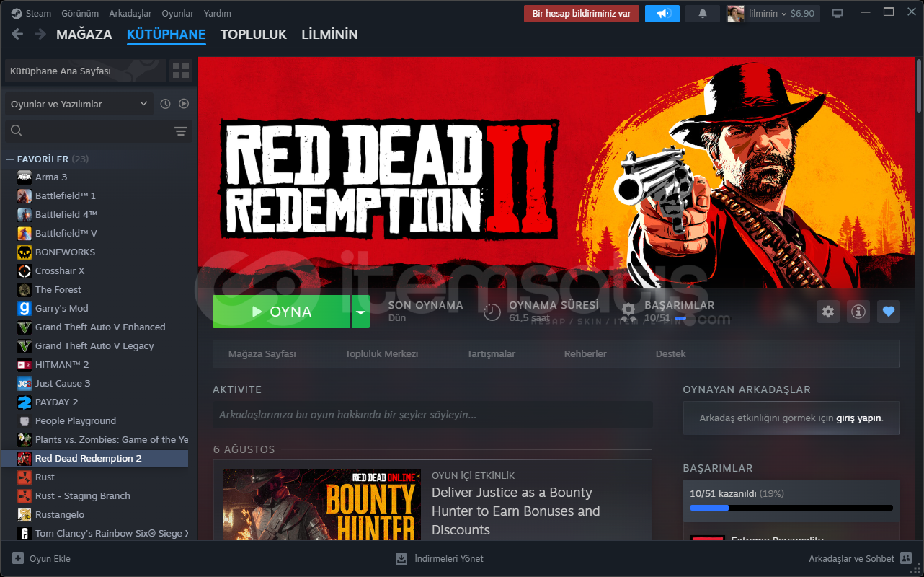Open the game info icon
The image size is (924, 577).
point(858,312)
